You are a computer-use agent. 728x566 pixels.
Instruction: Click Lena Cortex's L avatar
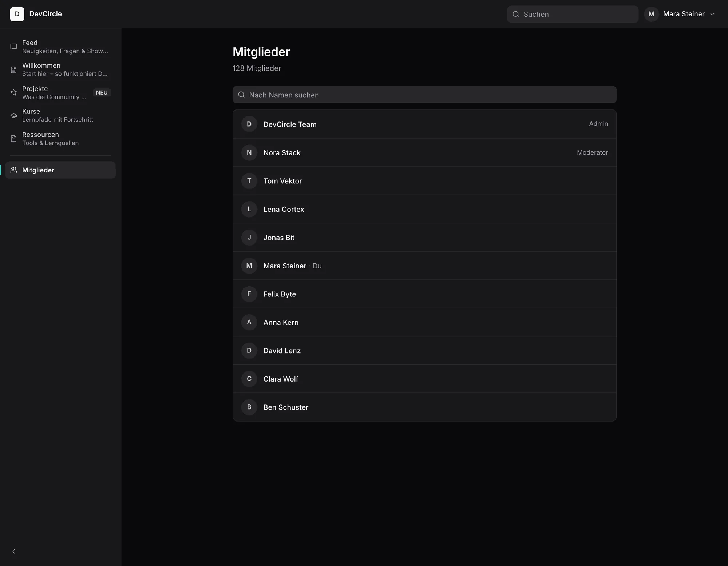(x=249, y=209)
